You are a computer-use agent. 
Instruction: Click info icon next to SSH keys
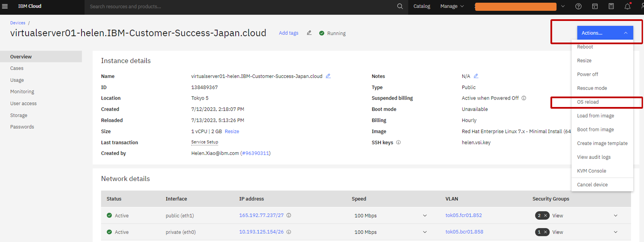pos(398,142)
